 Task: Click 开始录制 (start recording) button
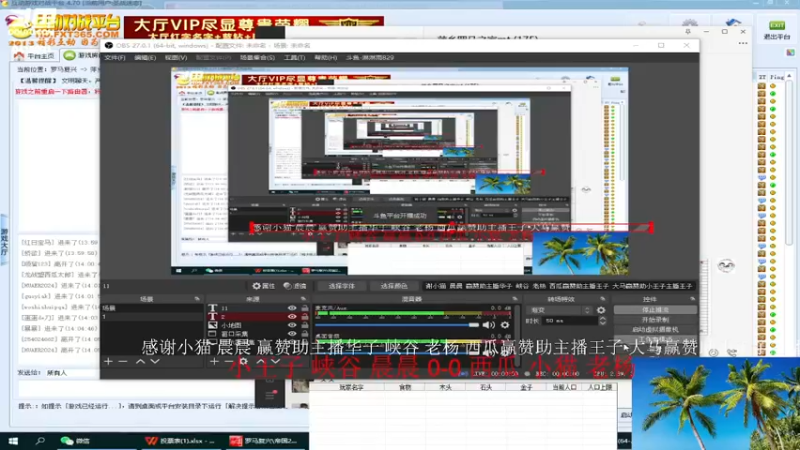click(x=655, y=320)
